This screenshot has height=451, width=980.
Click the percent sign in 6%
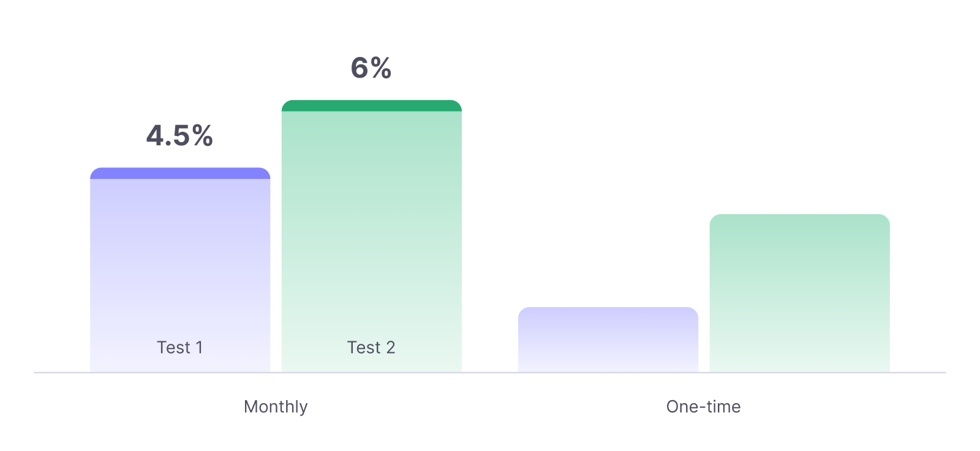click(x=381, y=68)
